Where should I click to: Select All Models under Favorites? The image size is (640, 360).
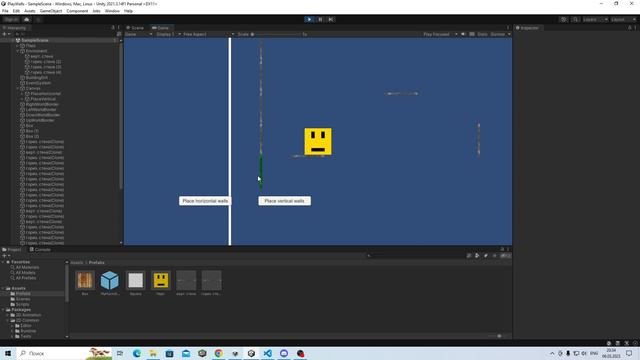[25, 273]
